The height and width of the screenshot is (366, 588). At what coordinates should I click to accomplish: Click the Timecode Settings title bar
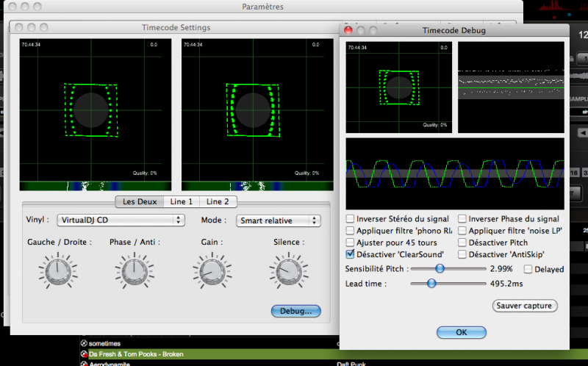tap(176, 27)
